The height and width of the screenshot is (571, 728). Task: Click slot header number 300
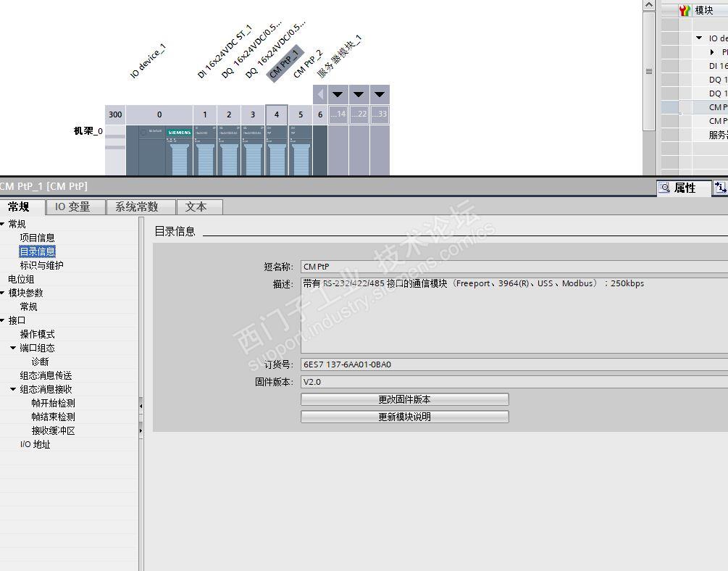115,114
